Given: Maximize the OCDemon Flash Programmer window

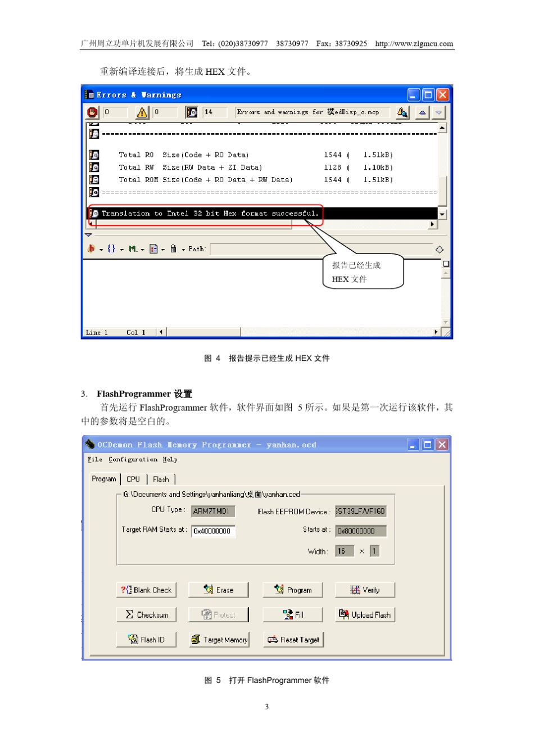Looking at the screenshot, I should point(428,445).
